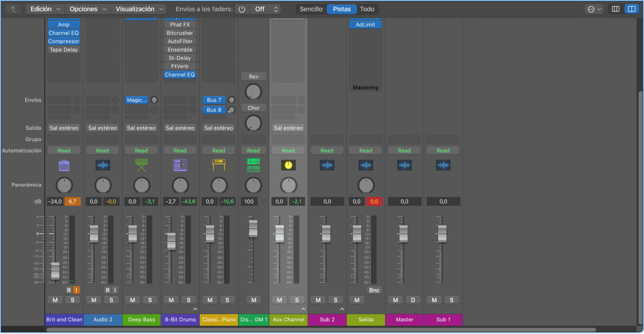The image size is (644, 334).
Task: Click the back arrow icon in the toolbar
Action: (x=13, y=9)
